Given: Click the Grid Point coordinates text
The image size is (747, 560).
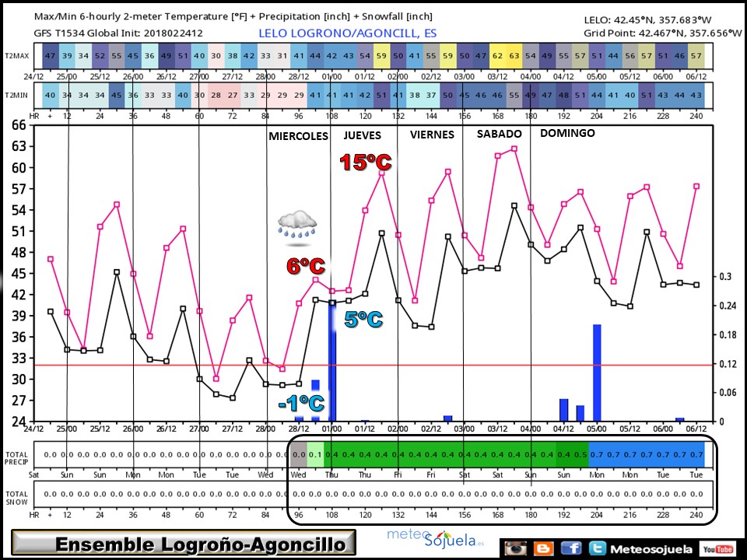Looking at the screenshot, I should click(663, 33).
